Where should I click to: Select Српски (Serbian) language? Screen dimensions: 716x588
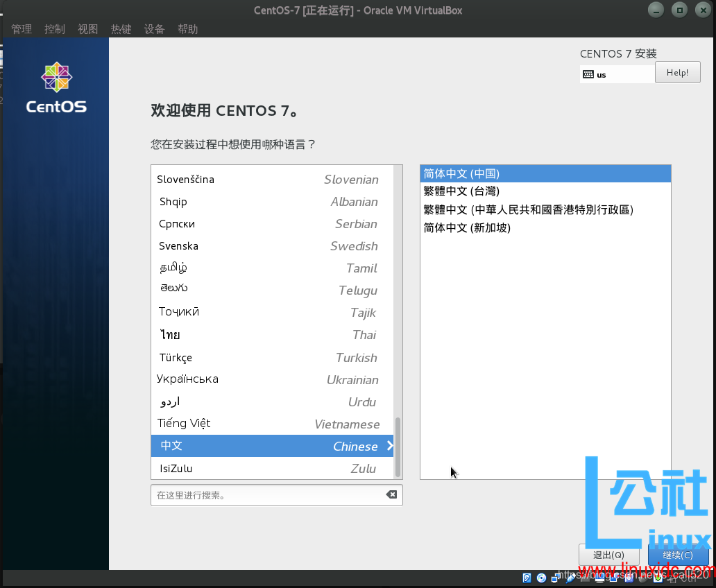272,224
